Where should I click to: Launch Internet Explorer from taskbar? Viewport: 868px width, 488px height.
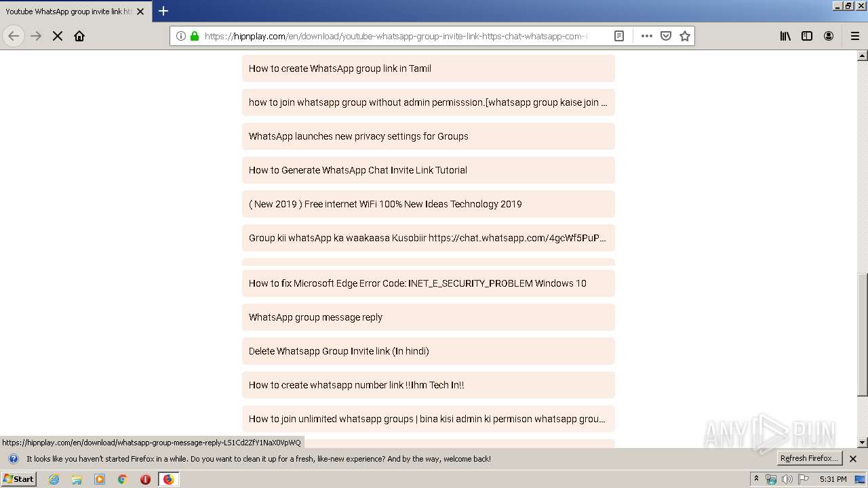pos(54,479)
